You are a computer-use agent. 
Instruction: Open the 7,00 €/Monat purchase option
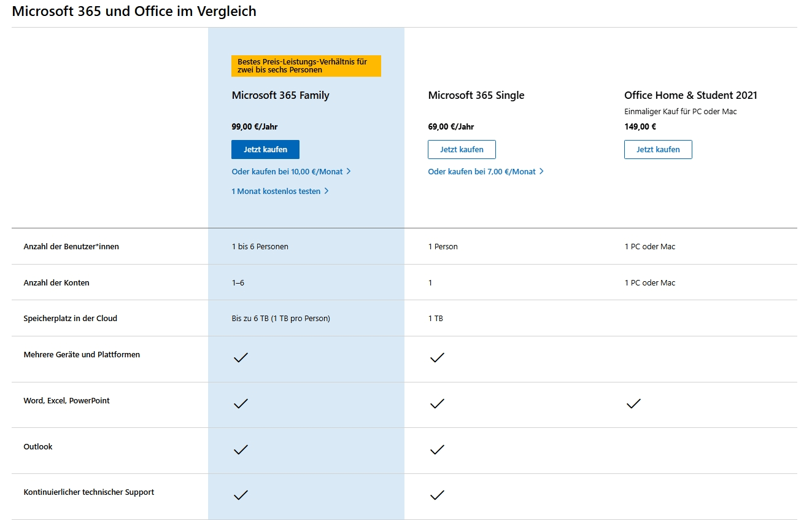(485, 172)
